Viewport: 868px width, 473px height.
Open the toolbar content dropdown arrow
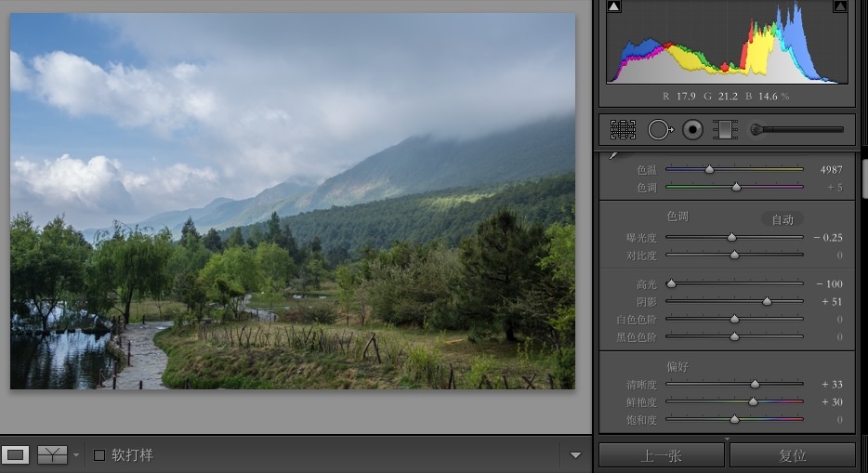click(x=575, y=455)
